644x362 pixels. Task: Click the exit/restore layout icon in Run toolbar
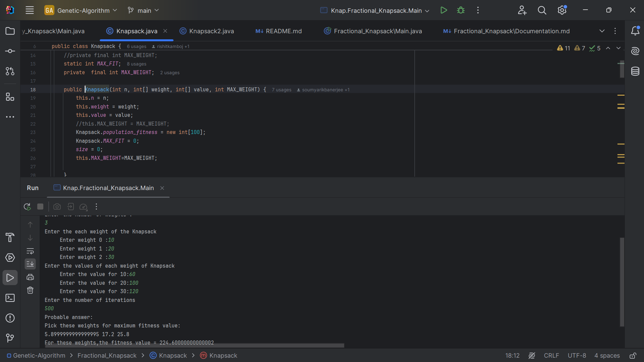pos(71,207)
